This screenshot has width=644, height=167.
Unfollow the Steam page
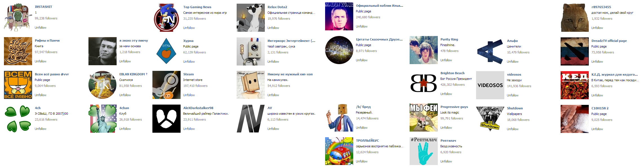pos(189,95)
